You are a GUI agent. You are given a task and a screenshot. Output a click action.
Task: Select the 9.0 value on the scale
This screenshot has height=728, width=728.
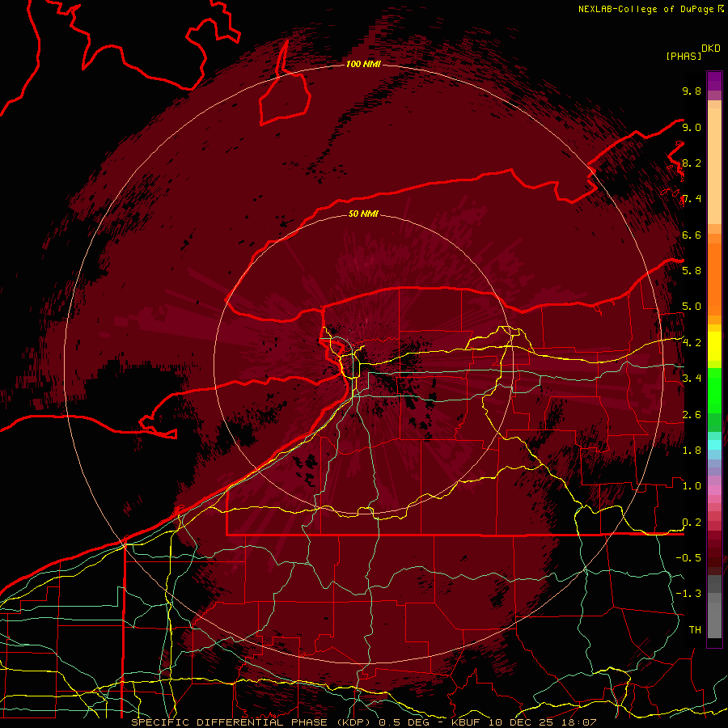692,127
